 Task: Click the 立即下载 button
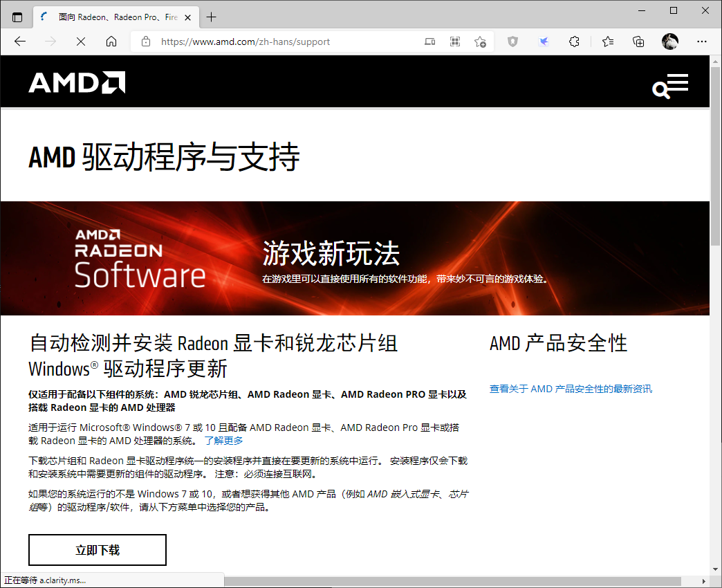97,550
